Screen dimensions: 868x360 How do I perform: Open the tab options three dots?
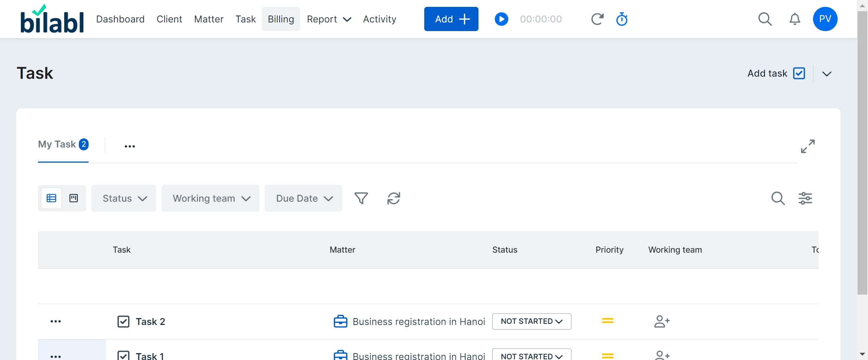[130, 146]
